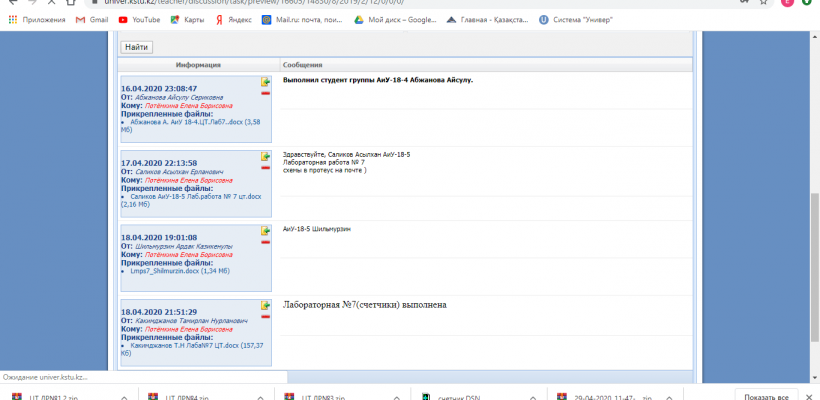Viewport: 820px width, 400px height.
Task: Click recipient Потёмкина Елена Борисовна in 17.04.2020 message
Action: point(188,180)
